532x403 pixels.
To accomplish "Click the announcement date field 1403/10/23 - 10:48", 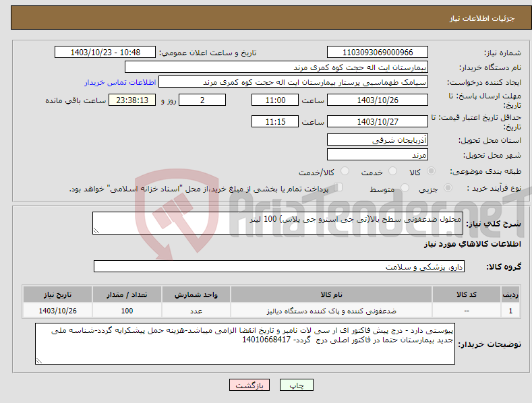I will (105, 53).
